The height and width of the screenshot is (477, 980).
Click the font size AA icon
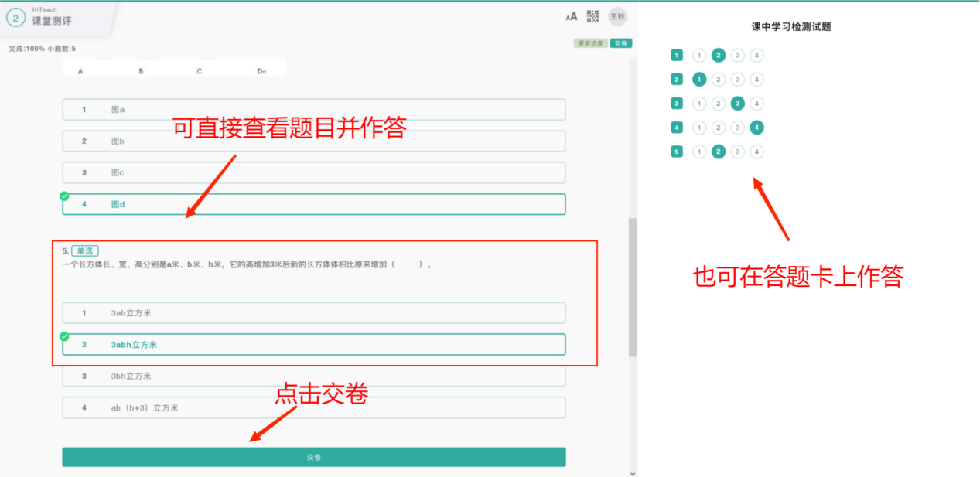click(572, 16)
